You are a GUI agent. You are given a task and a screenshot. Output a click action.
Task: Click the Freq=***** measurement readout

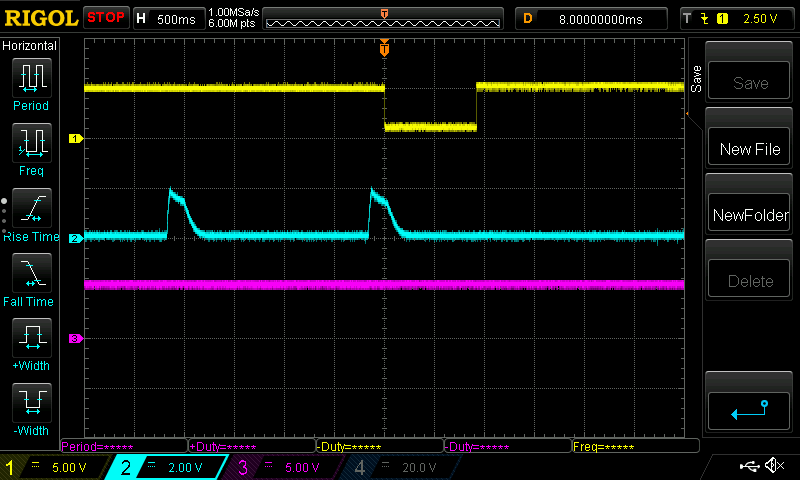click(604, 447)
